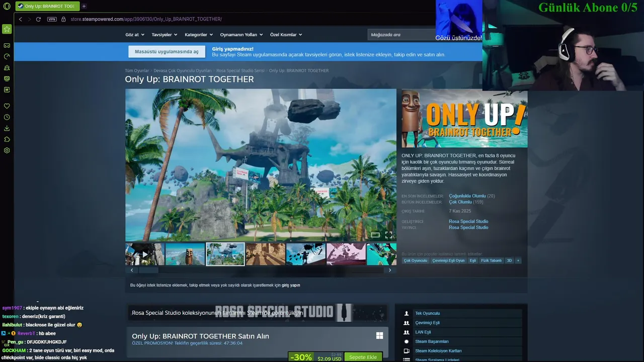Select the wooden corridor screenshot thumbnail
This screenshot has width=644, height=362.
(x=266, y=254)
